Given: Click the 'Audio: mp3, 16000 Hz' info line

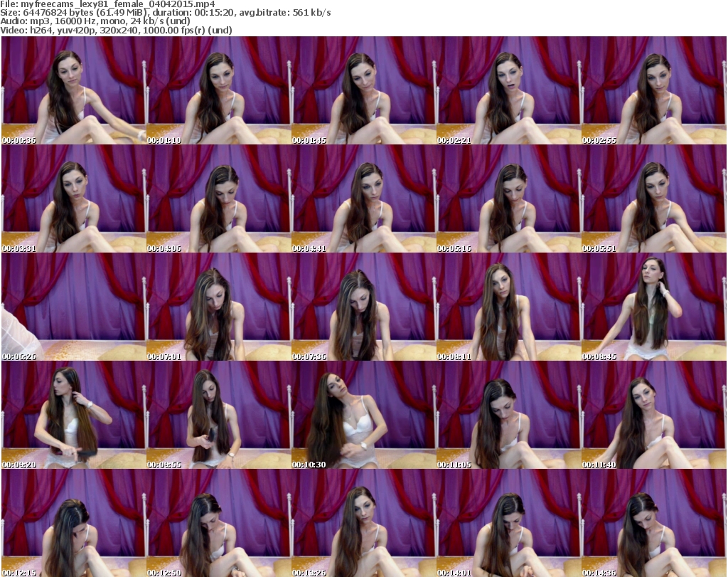Looking at the screenshot, I should pyautogui.click(x=95, y=21).
